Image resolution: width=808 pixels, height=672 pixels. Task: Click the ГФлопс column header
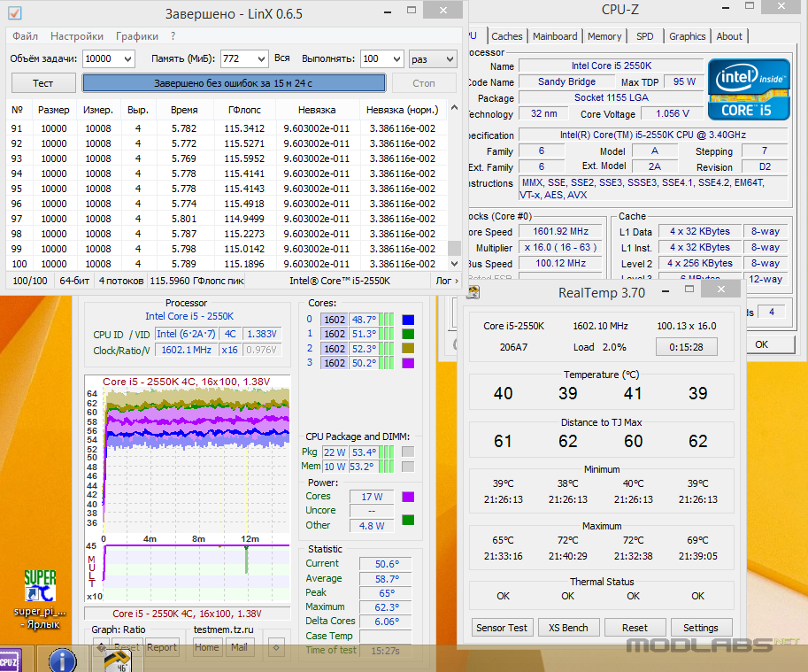click(244, 110)
